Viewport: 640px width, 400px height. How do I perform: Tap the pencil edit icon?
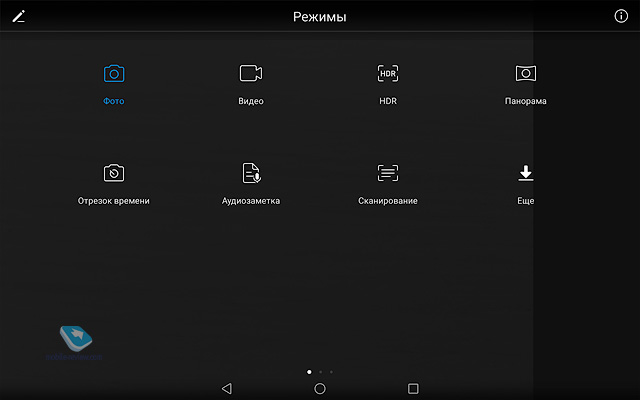point(18,17)
